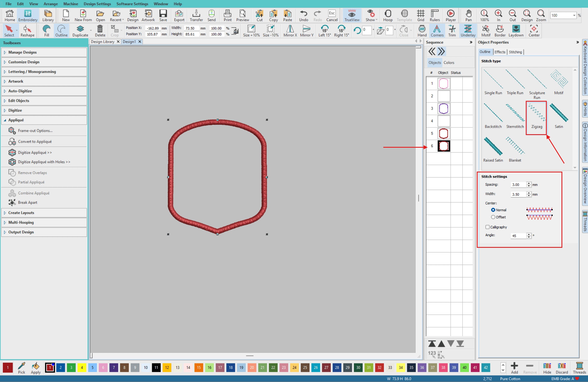Click the Underlay tool
The width and height of the screenshot is (588, 382).
(468, 31)
